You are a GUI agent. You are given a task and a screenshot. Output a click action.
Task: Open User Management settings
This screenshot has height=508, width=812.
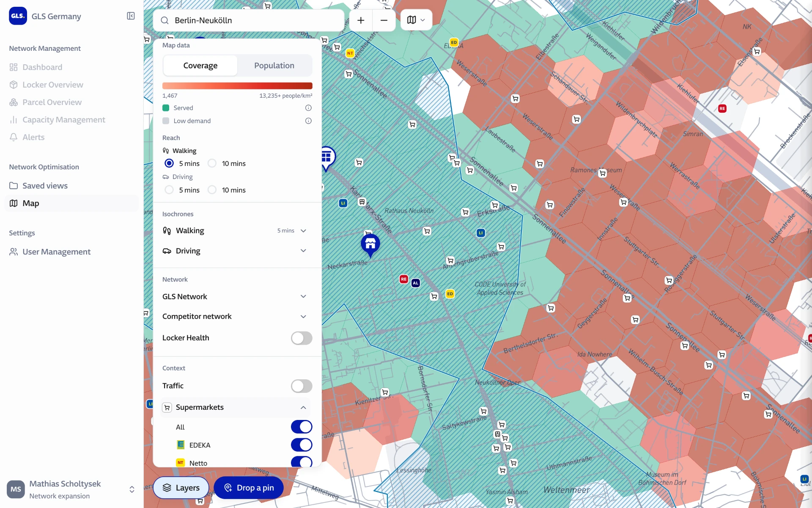pos(56,252)
